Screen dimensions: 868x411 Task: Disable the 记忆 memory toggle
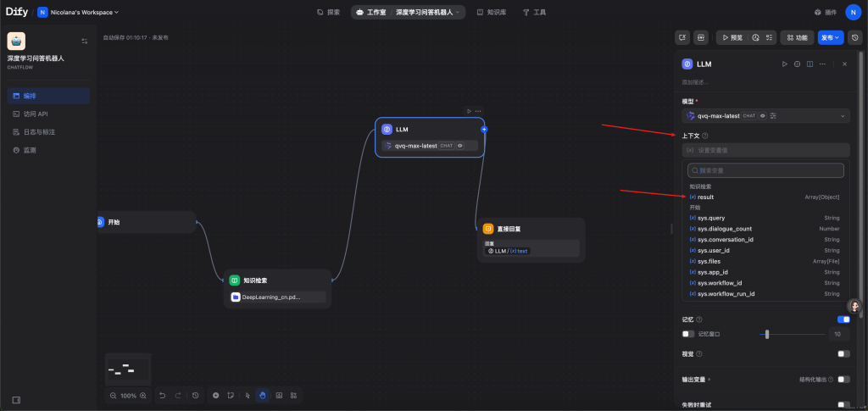pyautogui.click(x=843, y=319)
